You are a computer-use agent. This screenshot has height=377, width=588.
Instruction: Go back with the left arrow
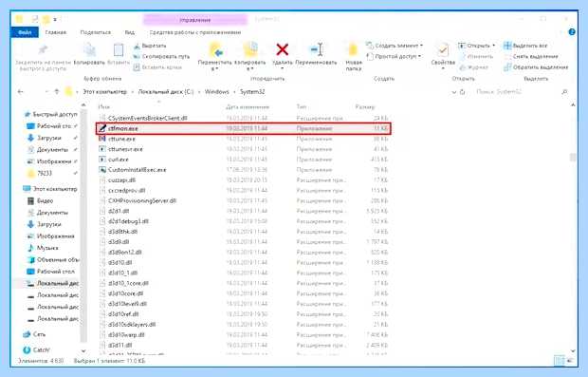click(x=21, y=91)
